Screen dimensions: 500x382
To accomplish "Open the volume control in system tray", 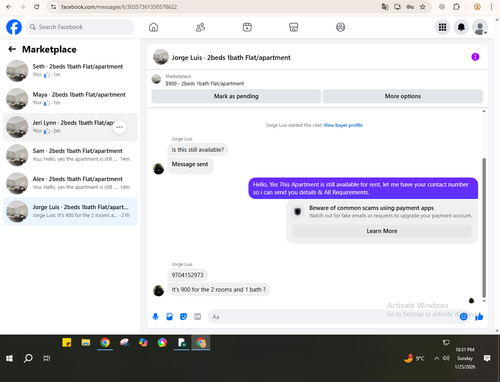I will point(446,358).
